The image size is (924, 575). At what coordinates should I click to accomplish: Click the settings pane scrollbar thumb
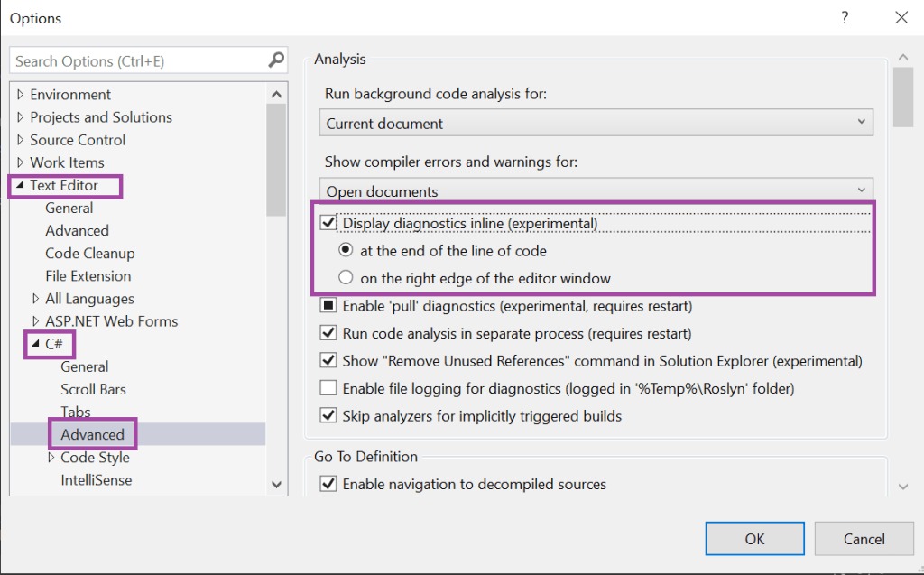pyautogui.click(x=902, y=97)
